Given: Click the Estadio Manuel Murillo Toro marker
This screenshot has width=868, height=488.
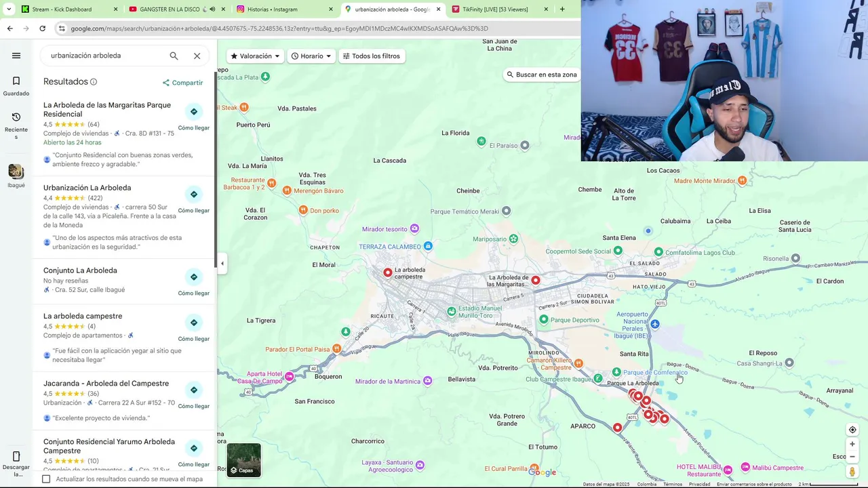Looking at the screenshot, I should pyautogui.click(x=452, y=312).
